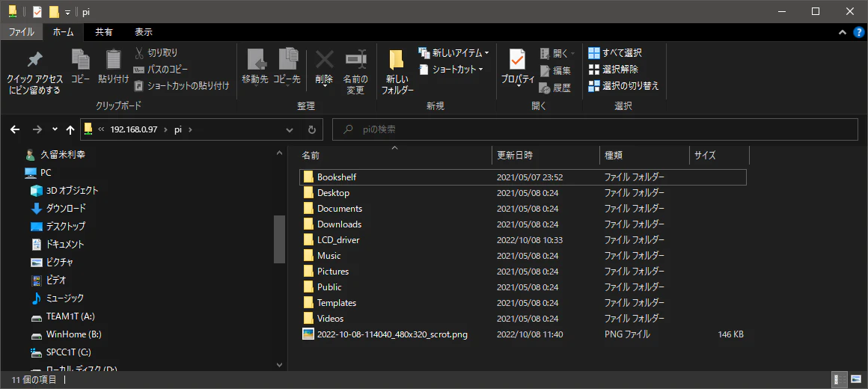868x389 pixels.
Task: Open New item (新しいアイテム) dropdown
Action: (454, 53)
